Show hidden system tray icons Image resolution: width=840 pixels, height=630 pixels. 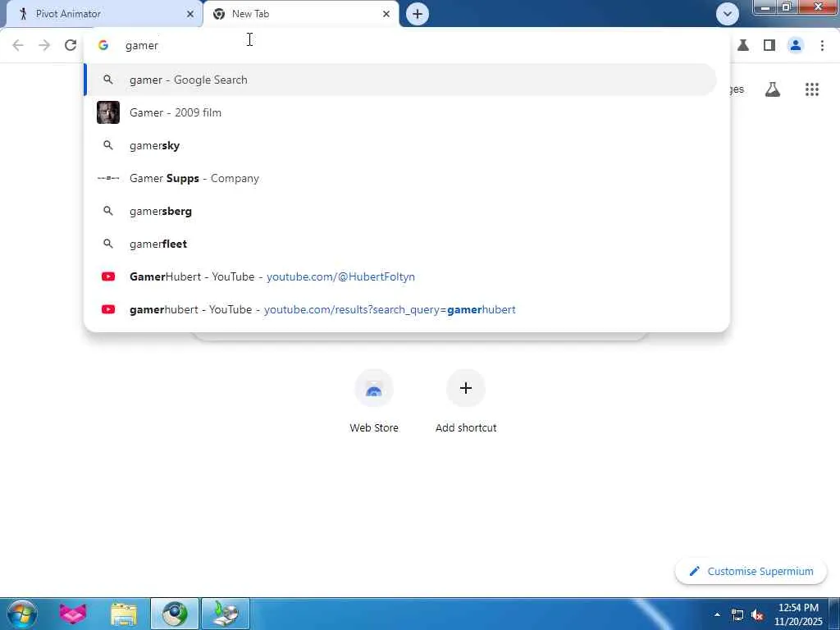717,614
